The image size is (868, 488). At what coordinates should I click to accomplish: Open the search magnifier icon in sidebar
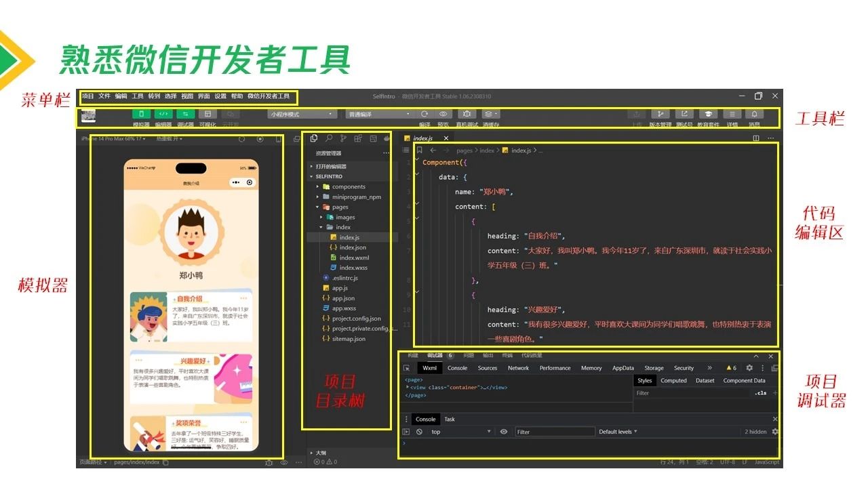pyautogui.click(x=329, y=138)
